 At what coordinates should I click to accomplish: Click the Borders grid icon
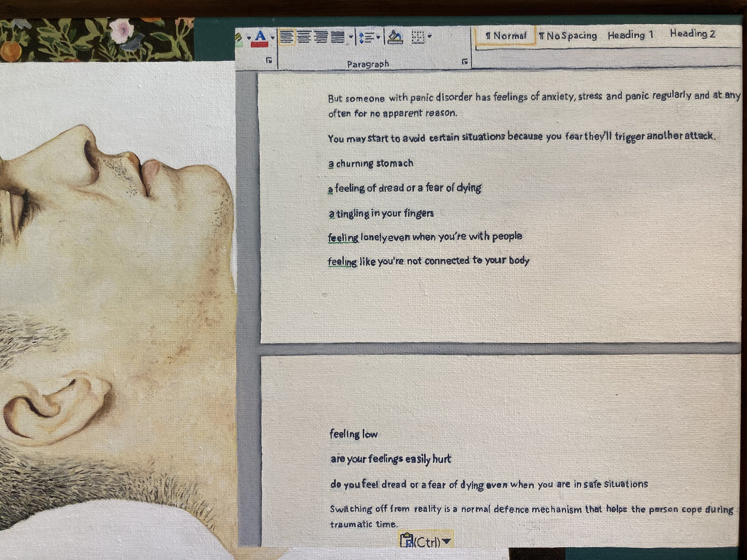point(418,37)
